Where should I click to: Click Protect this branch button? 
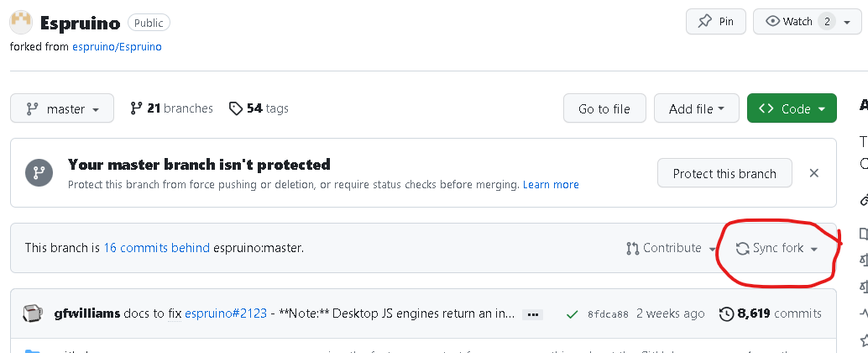point(724,173)
